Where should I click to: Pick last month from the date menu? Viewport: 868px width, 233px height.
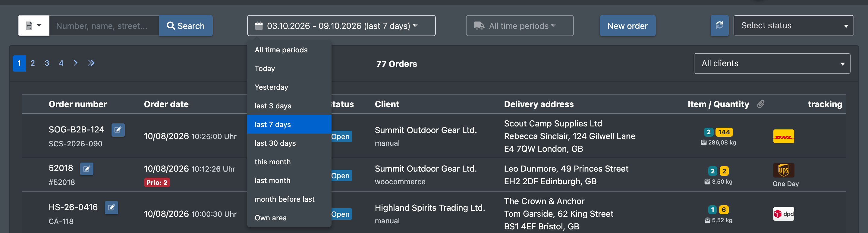coord(289,181)
